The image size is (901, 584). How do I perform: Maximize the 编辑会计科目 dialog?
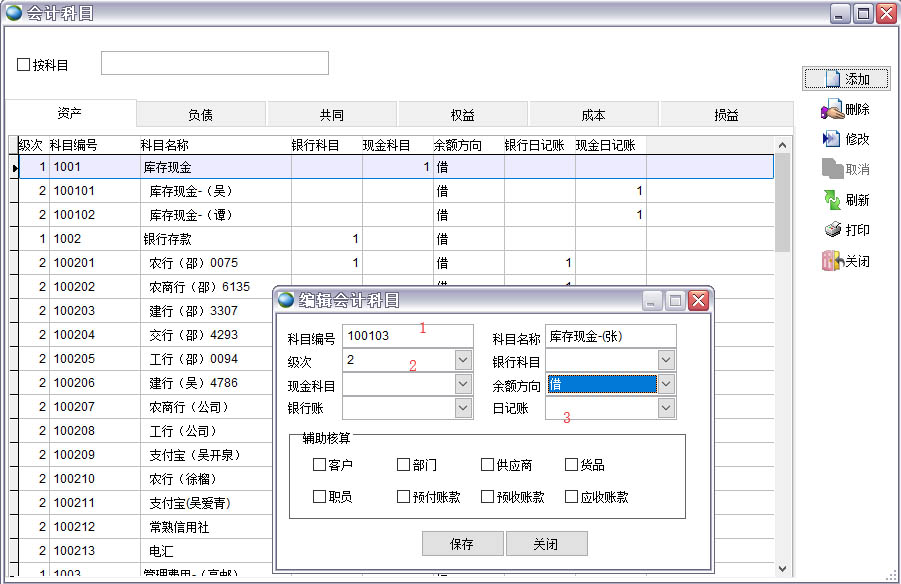tap(675, 301)
